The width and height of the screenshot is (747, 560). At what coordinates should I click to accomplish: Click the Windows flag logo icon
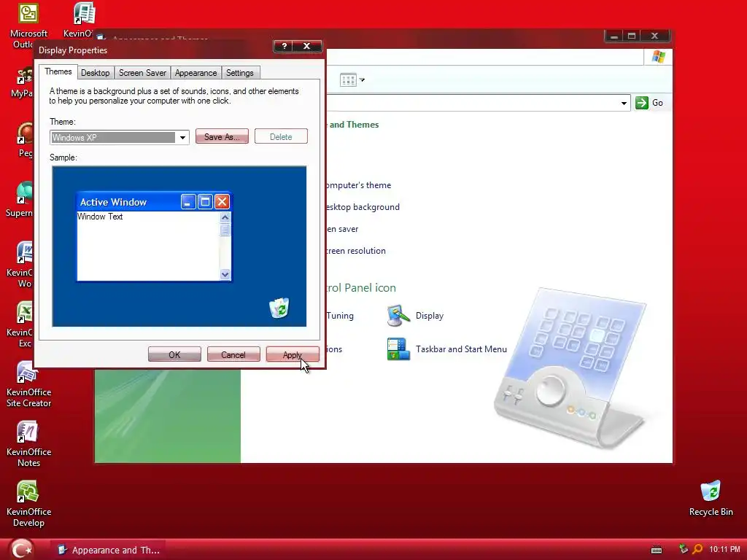point(659,57)
